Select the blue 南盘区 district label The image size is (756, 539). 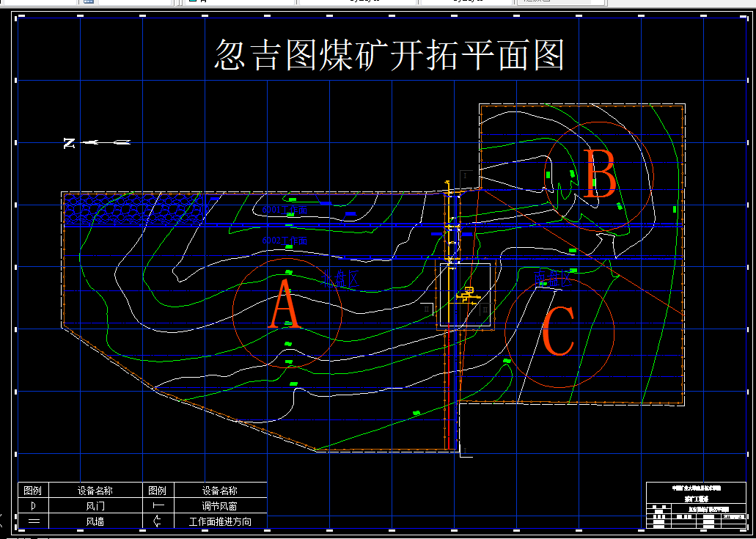pyautogui.click(x=553, y=279)
